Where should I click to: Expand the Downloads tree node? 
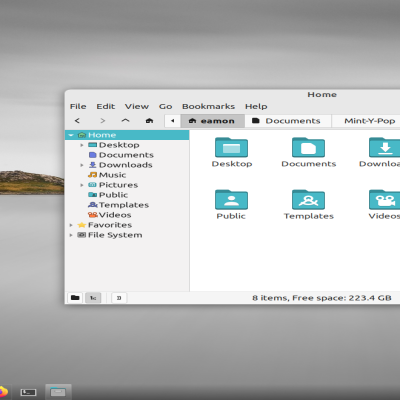coord(82,165)
